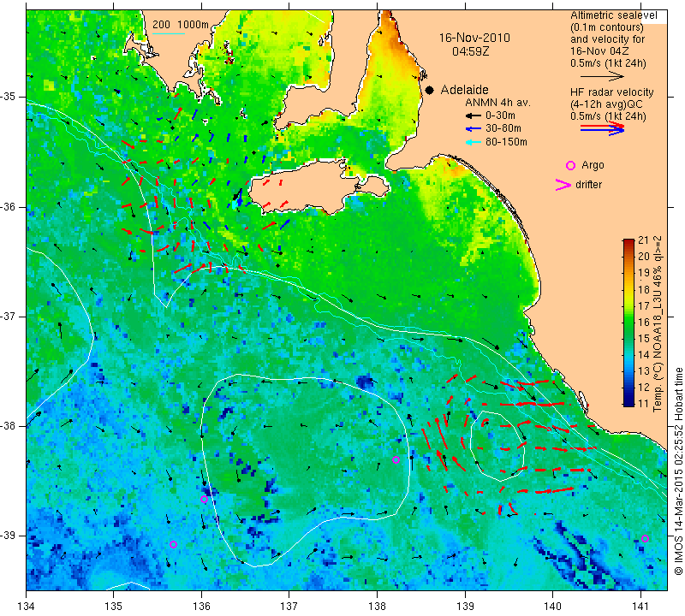Viewport: 685px width, 616px height.
Task: Click the (4-12h avg)QC text
Action: [606, 104]
